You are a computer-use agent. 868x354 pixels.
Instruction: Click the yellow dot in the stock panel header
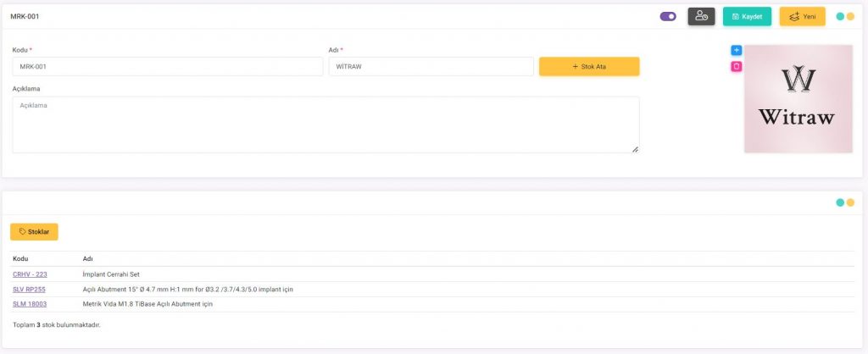pos(850,202)
